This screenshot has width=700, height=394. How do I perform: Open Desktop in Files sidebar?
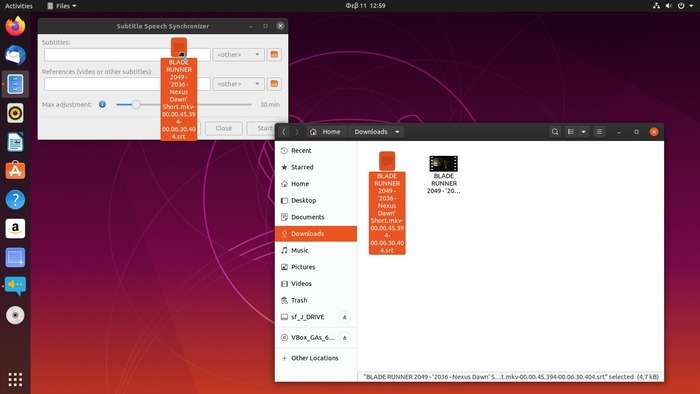[x=316, y=200]
